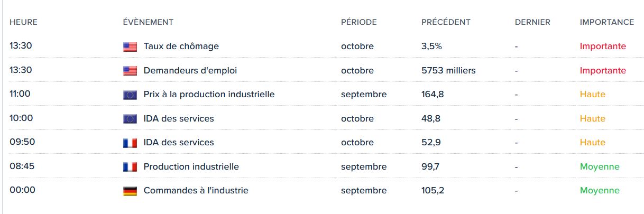Open Prix à la production industrielle event
644x214 pixels.
tap(209, 95)
